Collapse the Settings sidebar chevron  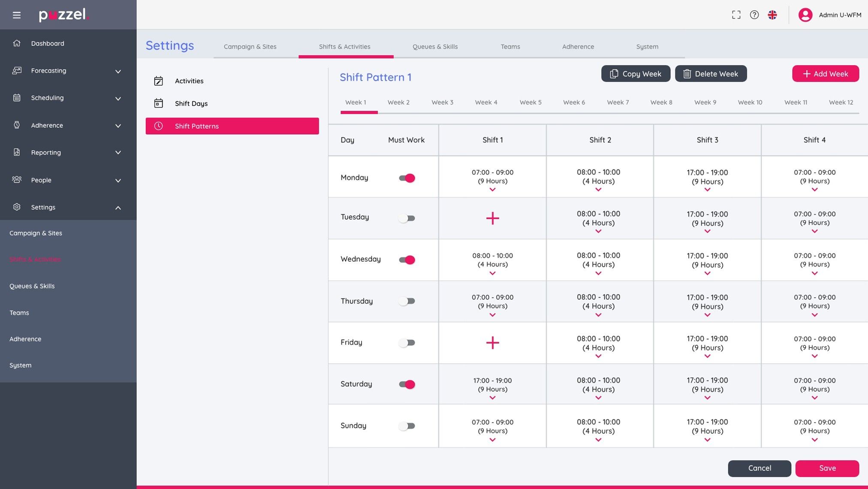click(x=118, y=208)
